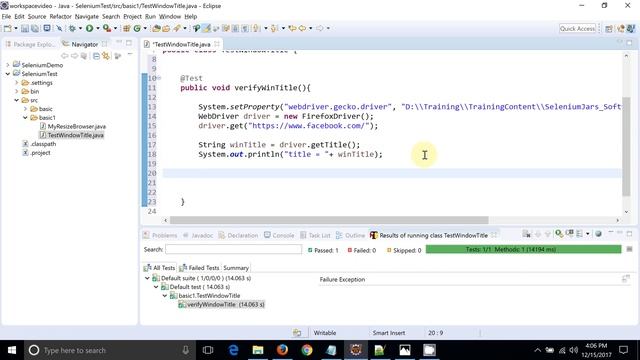
Task: Switch to the Console tab
Action: 279,235
